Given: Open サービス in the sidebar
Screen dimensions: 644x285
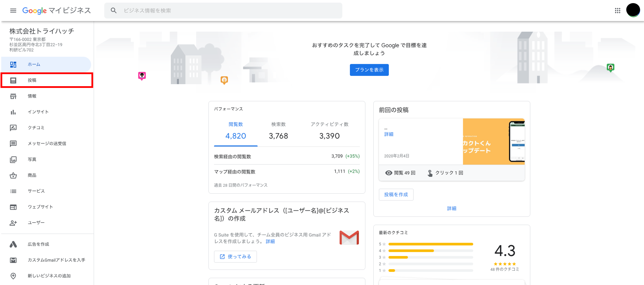Looking at the screenshot, I should tap(46, 191).
